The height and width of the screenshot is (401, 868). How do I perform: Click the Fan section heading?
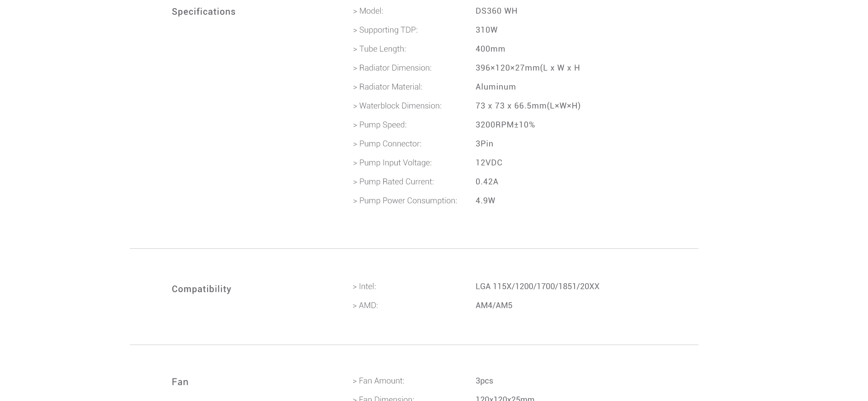[180, 382]
